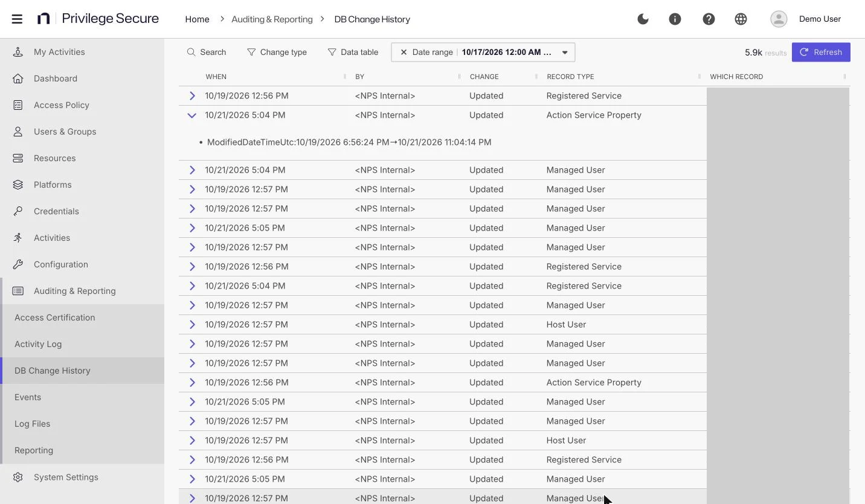The height and width of the screenshot is (504, 865).
Task: Open the help question mark icon
Action: pos(709,19)
